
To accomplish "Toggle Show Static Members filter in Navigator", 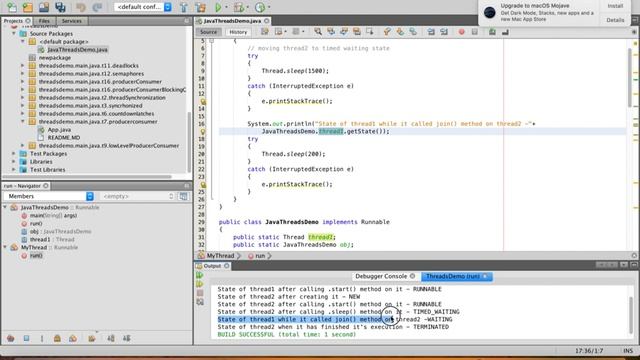I will pyautogui.click(x=42, y=338).
